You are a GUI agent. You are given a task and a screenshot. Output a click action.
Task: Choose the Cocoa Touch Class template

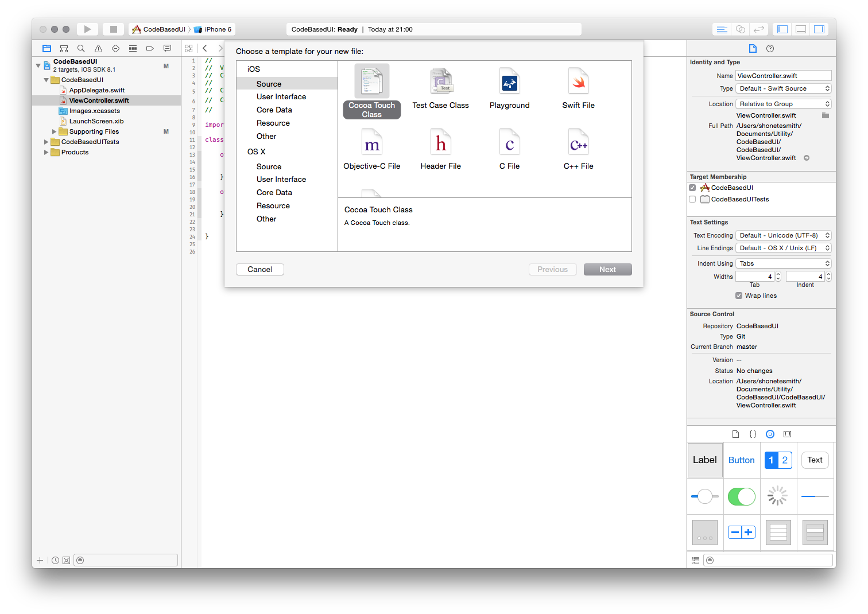(x=372, y=91)
